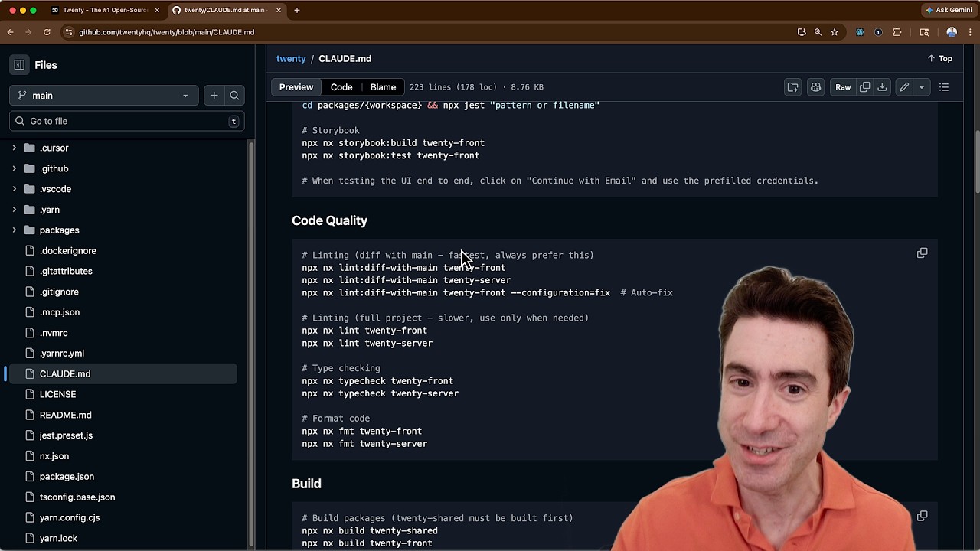Open the tab search side panel icon
The image size is (980, 551).
point(924,32)
